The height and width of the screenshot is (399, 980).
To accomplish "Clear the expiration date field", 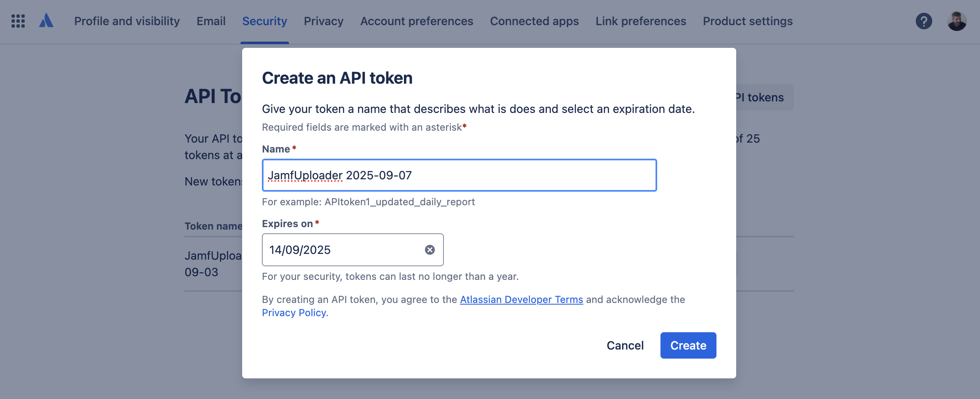I will (x=429, y=250).
